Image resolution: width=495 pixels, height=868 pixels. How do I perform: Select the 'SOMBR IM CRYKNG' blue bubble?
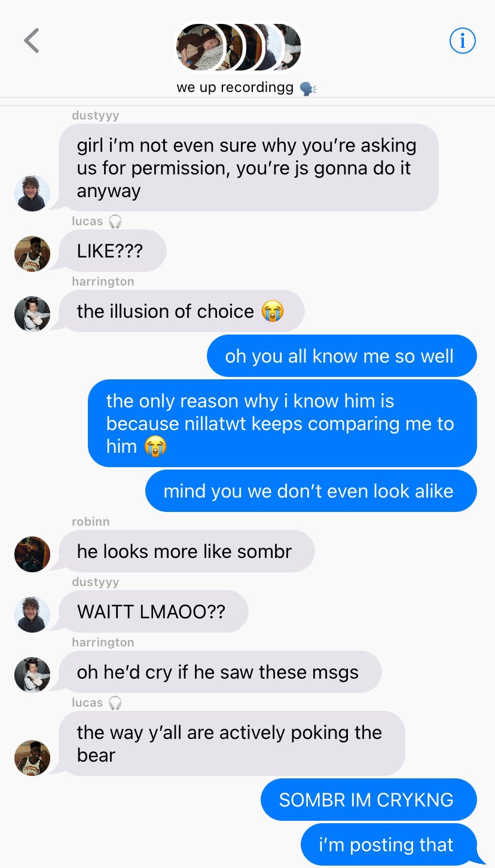click(369, 800)
